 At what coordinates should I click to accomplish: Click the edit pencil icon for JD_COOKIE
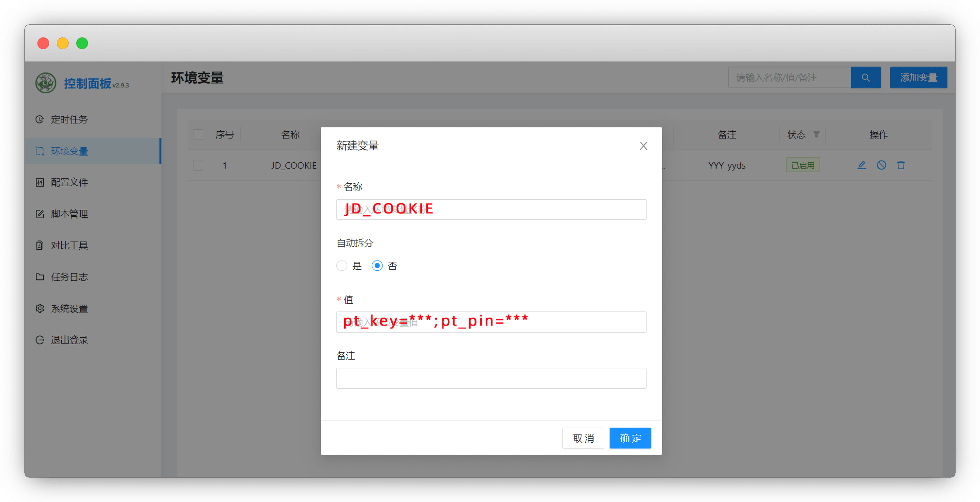click(x=861, y=165)
